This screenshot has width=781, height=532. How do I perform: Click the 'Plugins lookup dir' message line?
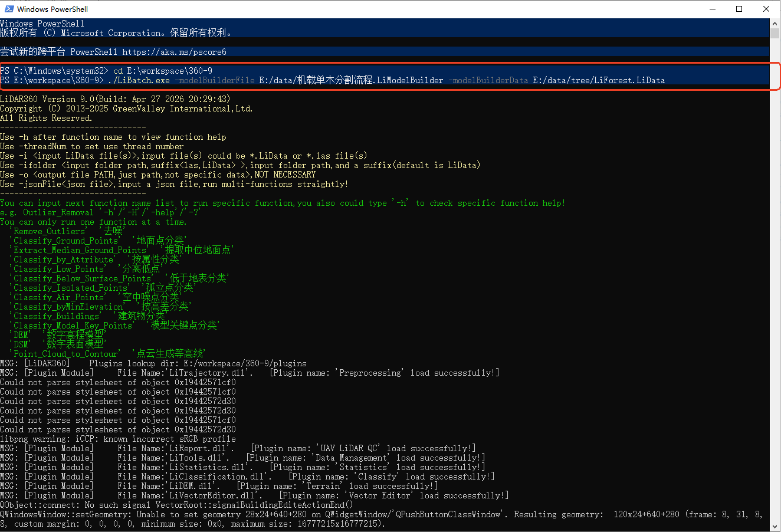[153, 363]
